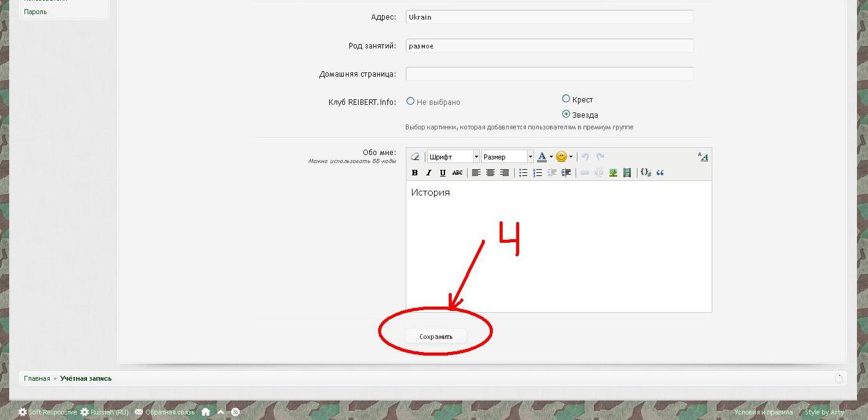Screen dimensions: 868x420
Task: Click the footer RSS feed icon
Action: [x=235, y=412]
